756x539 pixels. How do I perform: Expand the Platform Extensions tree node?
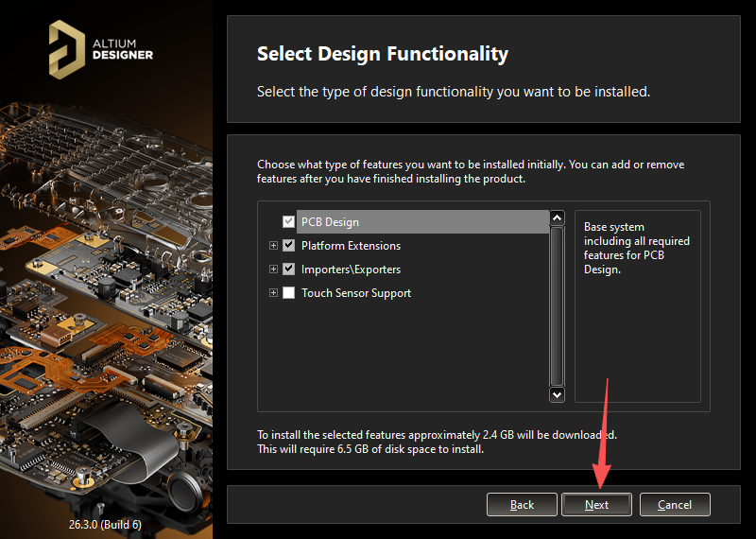[274, 246]
